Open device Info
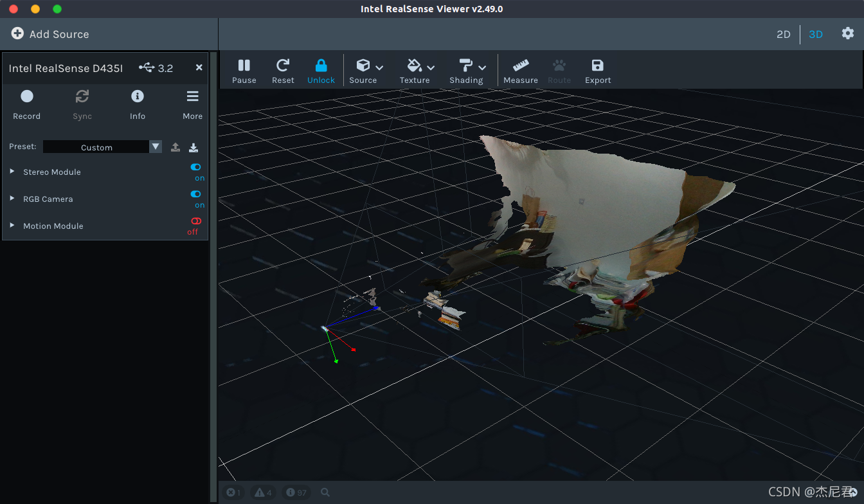The width and height of the screenshot is (864, 504). (138, 104)
